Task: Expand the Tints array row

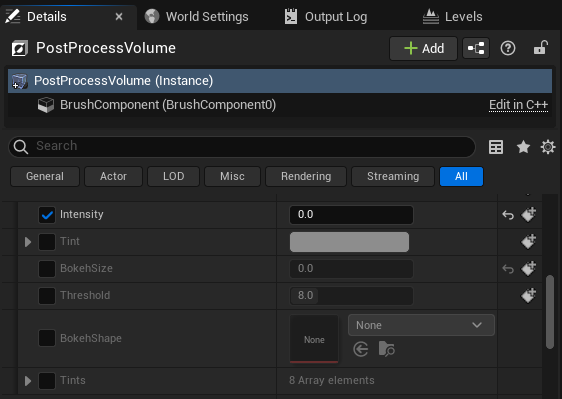Action: click(x=28, y=380)
